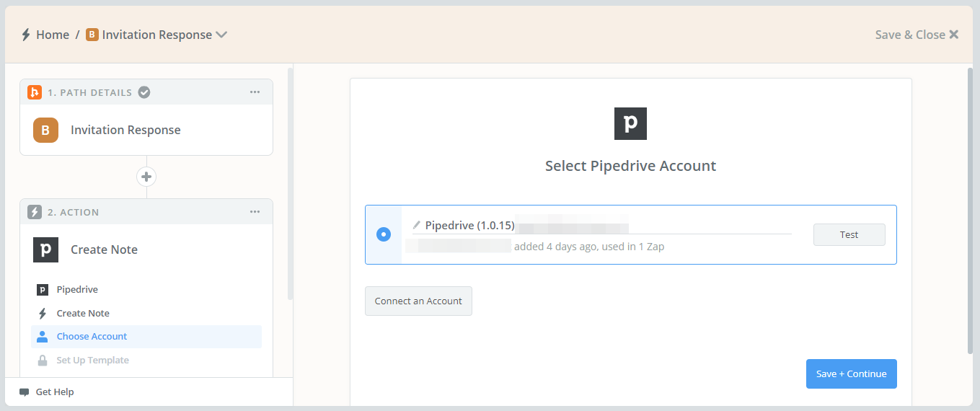Select the Create Note sidebar item
The height and width of the screenshot is (411, 980).
pos(146,314)
